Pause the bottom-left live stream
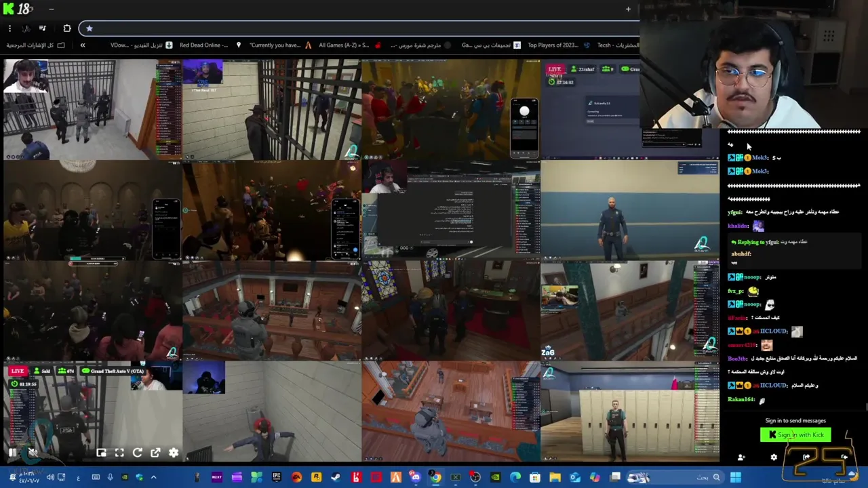Screen dimensions: 868x488 12,453
